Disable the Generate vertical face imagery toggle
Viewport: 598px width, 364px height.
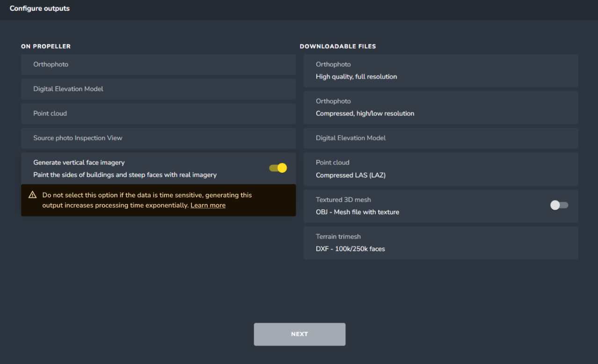point(277,167)
